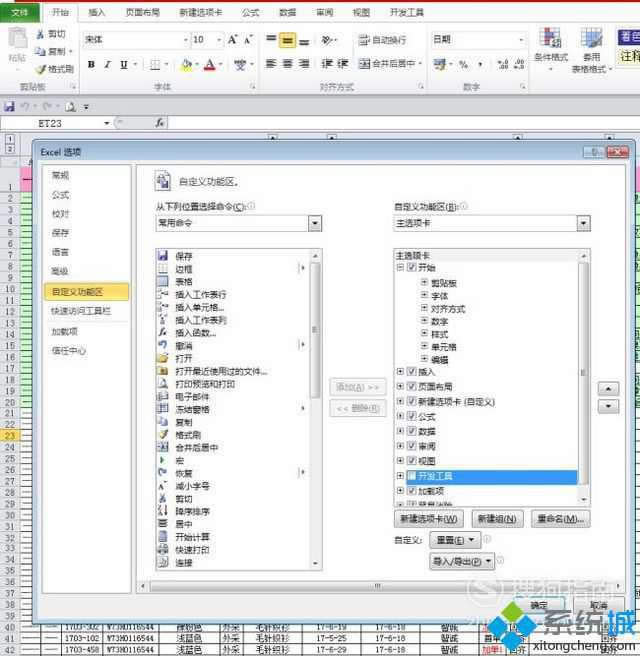640x656 pixels.
Task: Click the 重命名 button
Action: (x=561, y=519)
